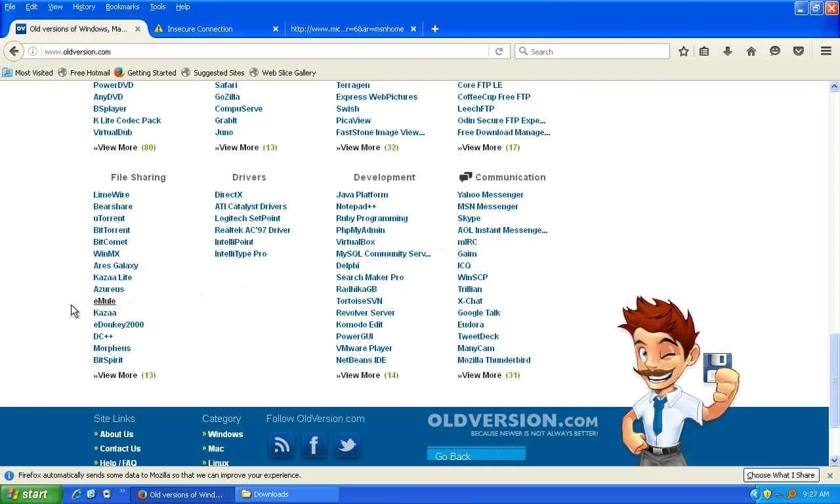Visit OldVersion's Twitter page icon
Image resolution: width=840 pixels, height=504 pixels.
pyautogui.click(x=346, y=446)
